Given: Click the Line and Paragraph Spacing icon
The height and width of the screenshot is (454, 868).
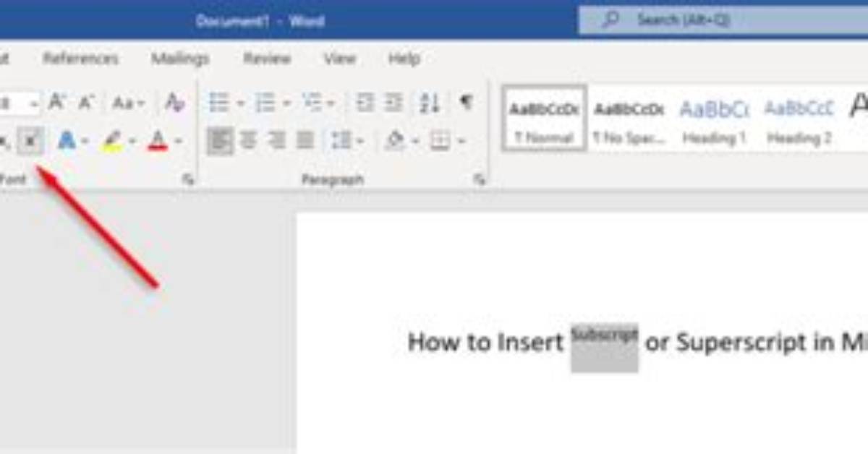Looking at the screenshot, I should pos(341,141).
